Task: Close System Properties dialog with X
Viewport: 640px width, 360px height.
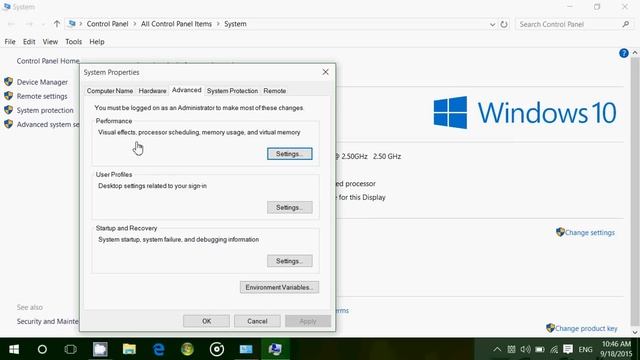Action: [325, 72]
